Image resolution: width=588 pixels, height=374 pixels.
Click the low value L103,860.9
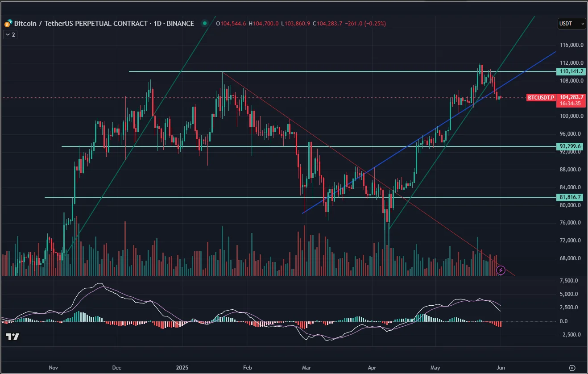coord(296,24)
